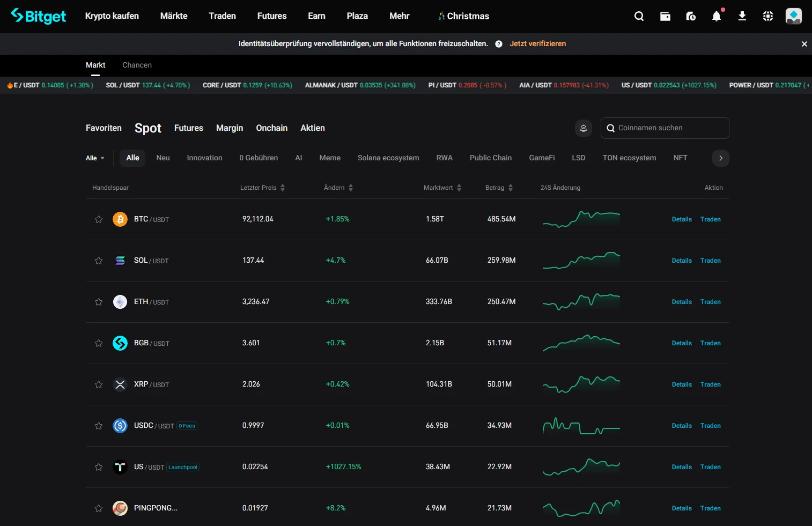Click the ALMANAK/USDT ticker item
Screen dimensions: 812x526
tap(360, 85)
